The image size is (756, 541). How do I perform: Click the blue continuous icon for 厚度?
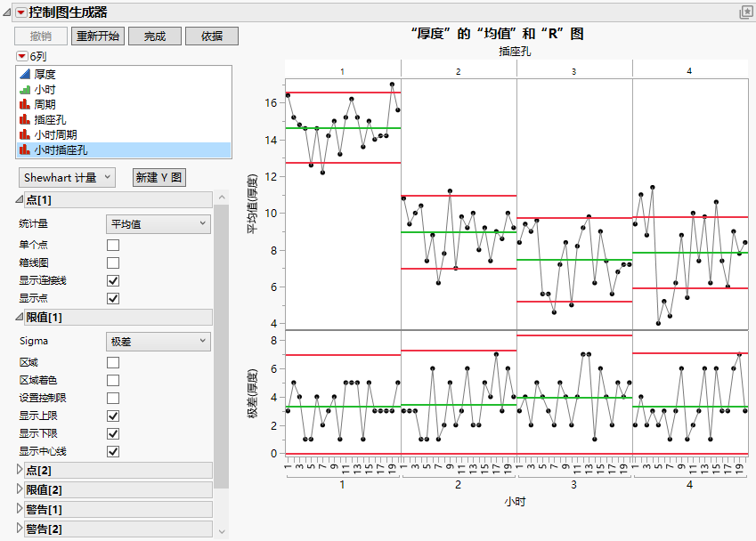click(x=25, y=74)
